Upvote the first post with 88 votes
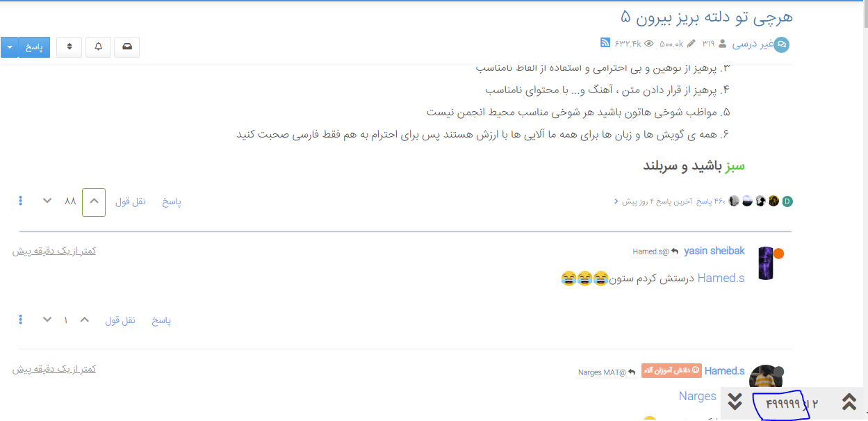The width and height of the screenshot is (868, 421). [94, 202]
